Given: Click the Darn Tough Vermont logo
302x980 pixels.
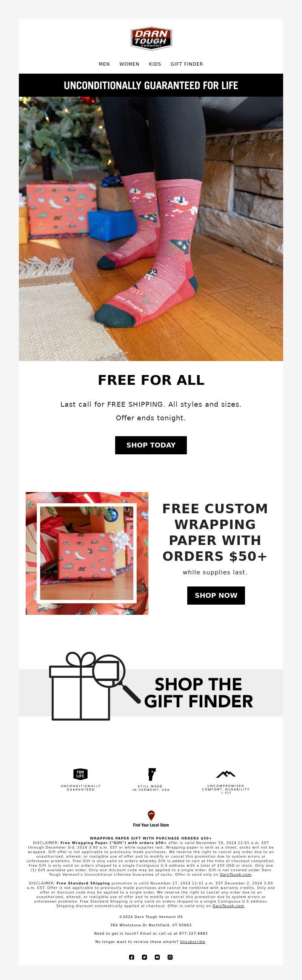Looking at the screenshot, I should click(x=151, y=39).
